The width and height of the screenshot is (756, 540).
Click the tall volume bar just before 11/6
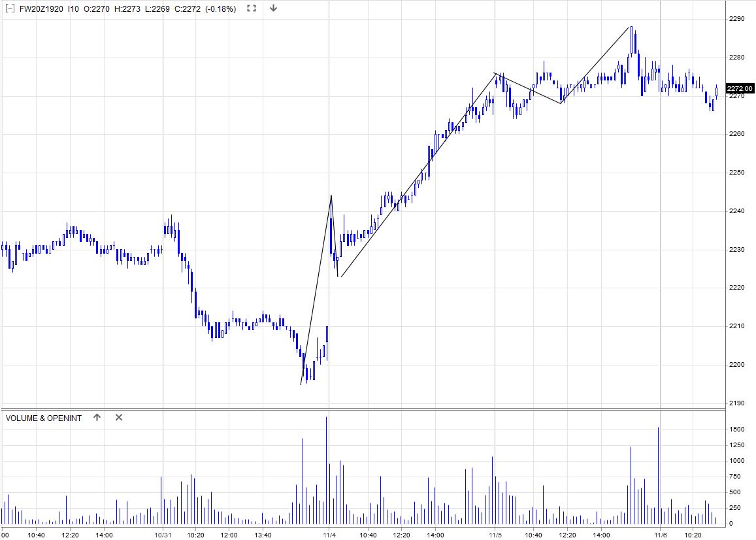click(658, 476)
